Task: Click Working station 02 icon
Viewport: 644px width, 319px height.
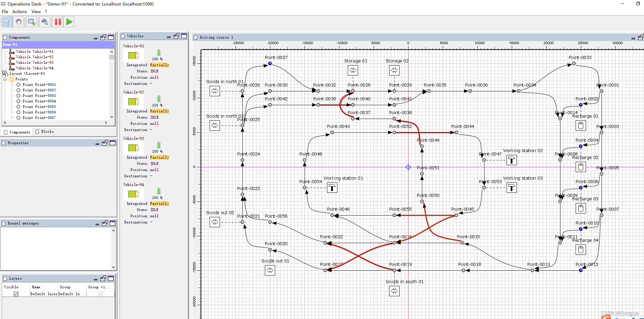Action: pyautogui.click(x=512, y=160)
